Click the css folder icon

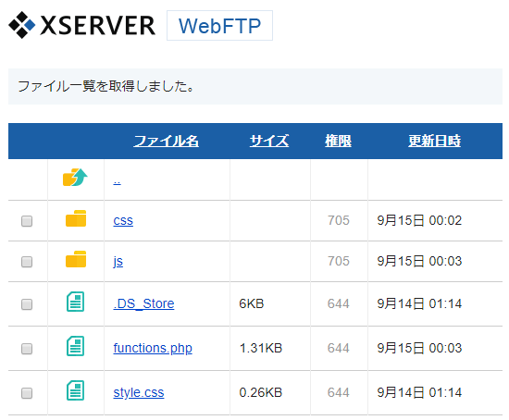point(76,218)
